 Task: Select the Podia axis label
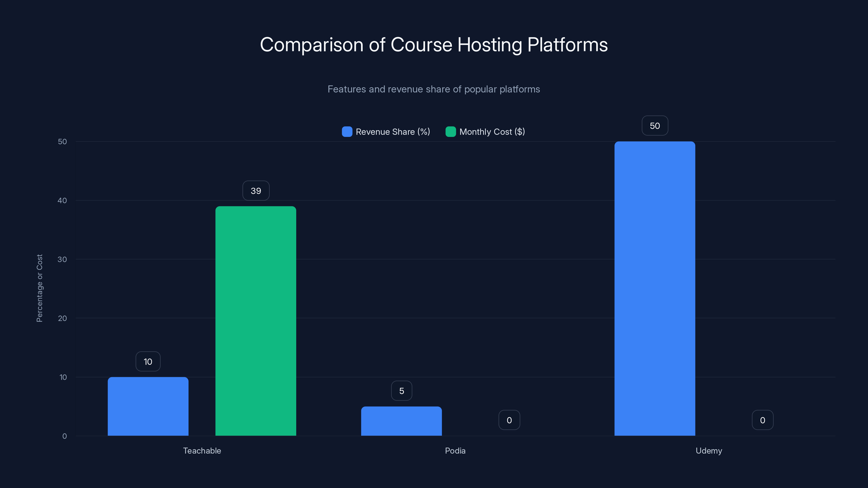click(455, 451)
